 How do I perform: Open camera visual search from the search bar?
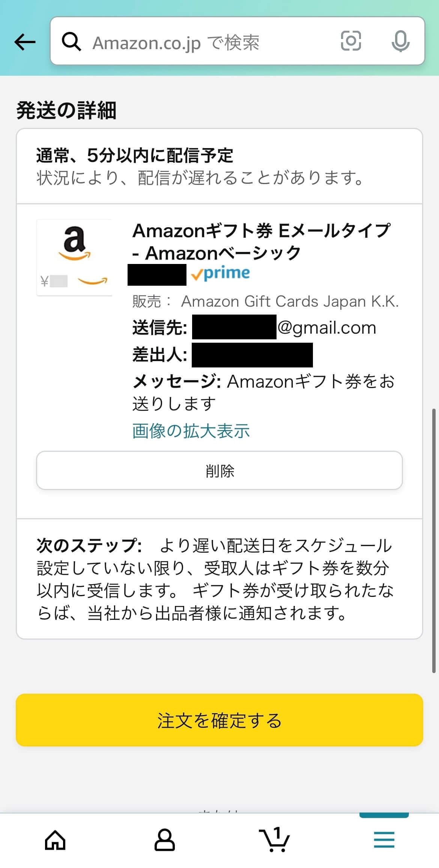(351, 41)
